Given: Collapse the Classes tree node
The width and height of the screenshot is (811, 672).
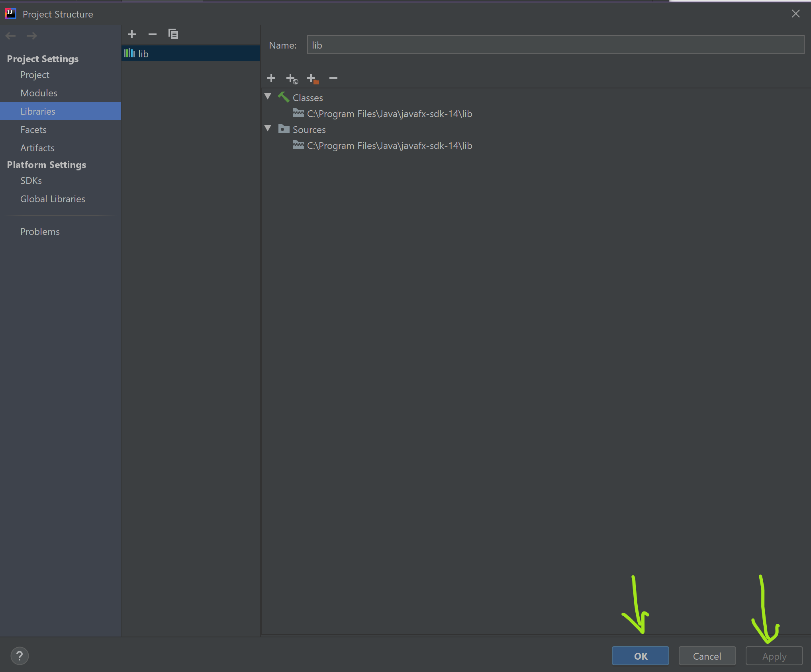Looking at the screenshot, I should click(x=268, y=96).
